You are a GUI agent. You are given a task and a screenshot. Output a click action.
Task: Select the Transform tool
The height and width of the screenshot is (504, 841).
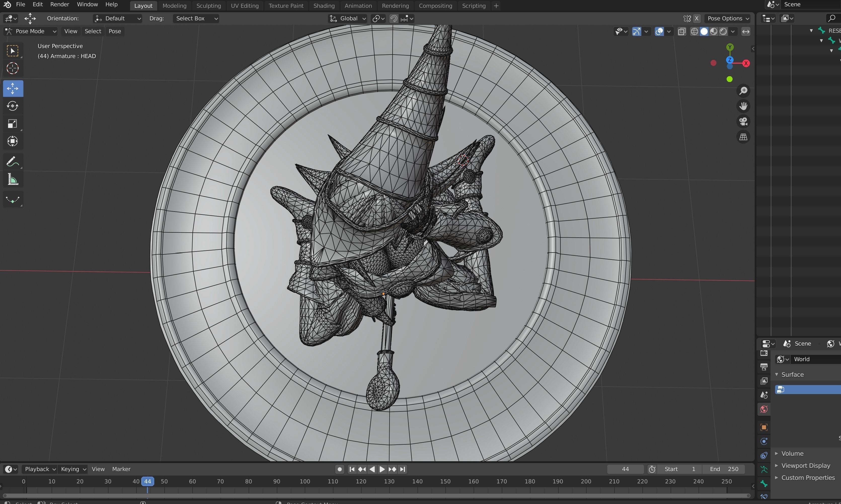[x=13, y=141]
